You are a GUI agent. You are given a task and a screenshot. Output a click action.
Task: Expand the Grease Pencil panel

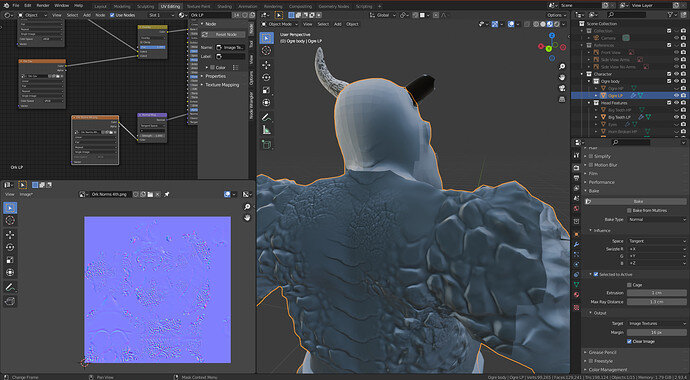[602, 352]
